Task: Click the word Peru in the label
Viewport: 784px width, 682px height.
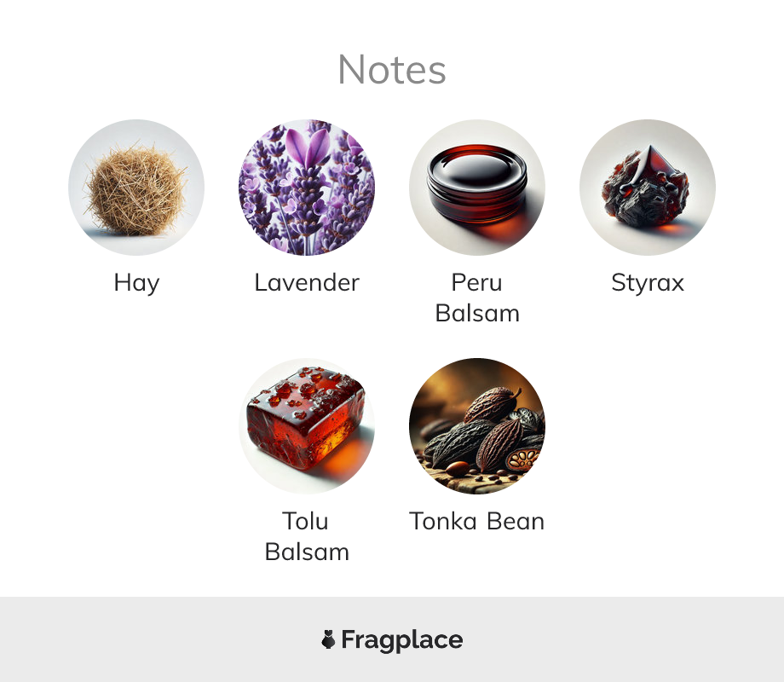Action: (x=477, y=282)
